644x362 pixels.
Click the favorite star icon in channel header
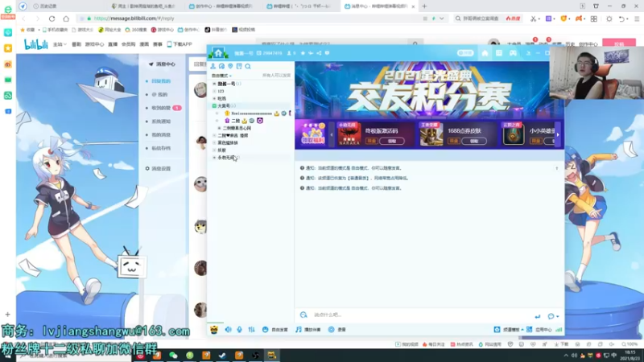pyautogui.click(x=303, y=53)
